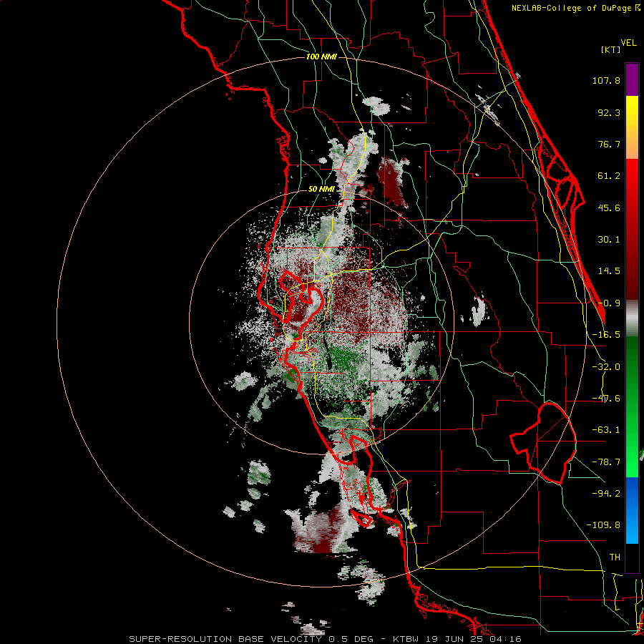The height and width of the screenshot is (644, 644).
Task: Select the 14.5 velocity scale value
Action: pos(609,271)
